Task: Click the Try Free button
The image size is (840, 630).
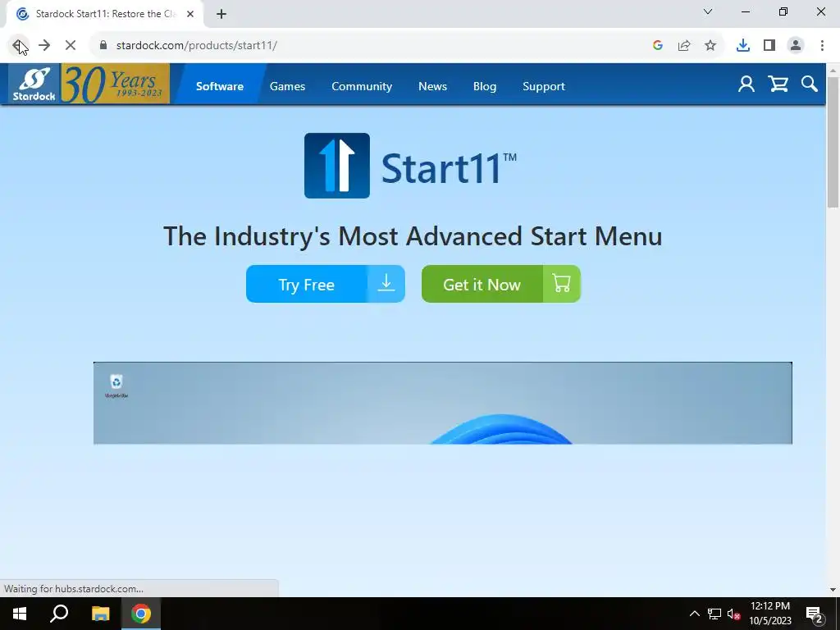Action: 325,284
